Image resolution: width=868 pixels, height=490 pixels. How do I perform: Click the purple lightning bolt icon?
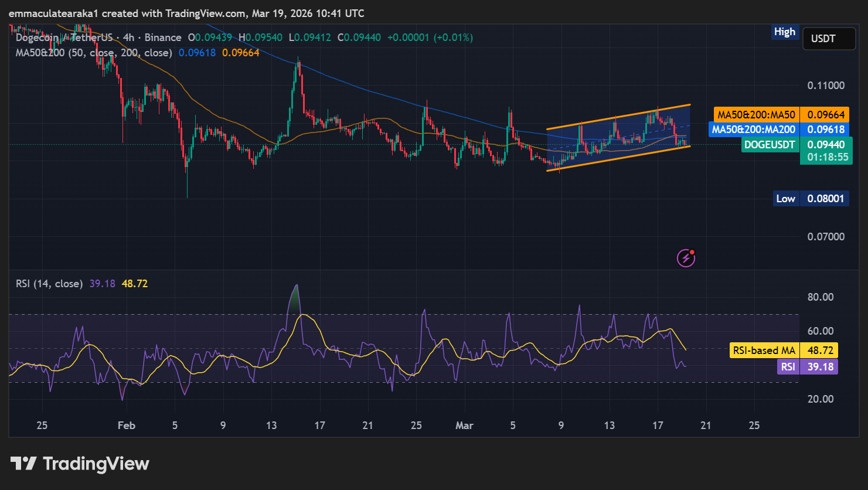pos(685,257)
